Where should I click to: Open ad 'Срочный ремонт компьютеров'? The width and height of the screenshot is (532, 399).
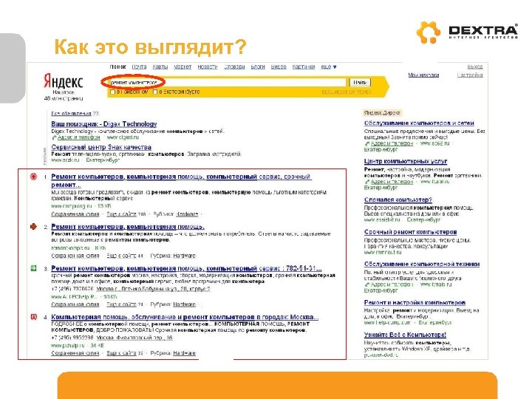point(411,232)
